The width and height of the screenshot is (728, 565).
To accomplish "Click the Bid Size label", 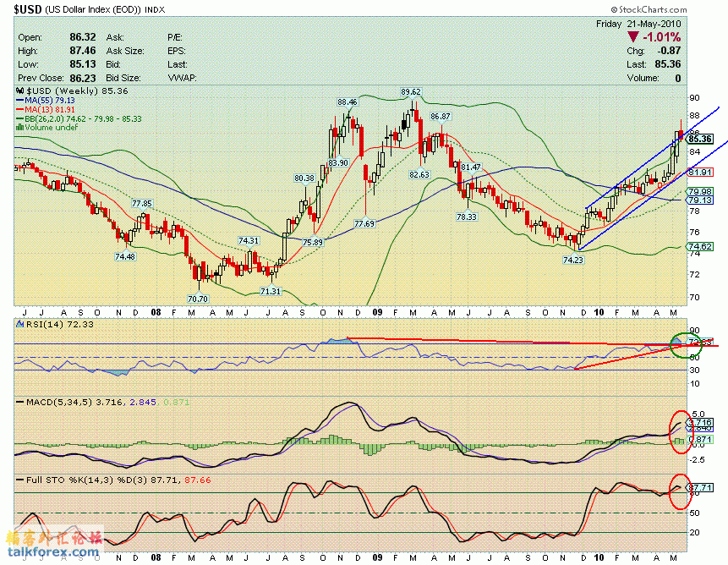I will (123, 78).
